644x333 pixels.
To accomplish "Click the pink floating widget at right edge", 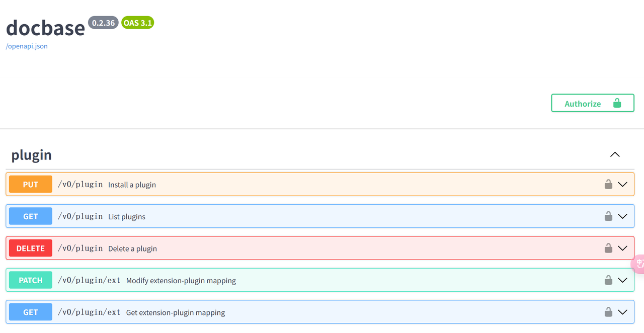I will 638,263.
